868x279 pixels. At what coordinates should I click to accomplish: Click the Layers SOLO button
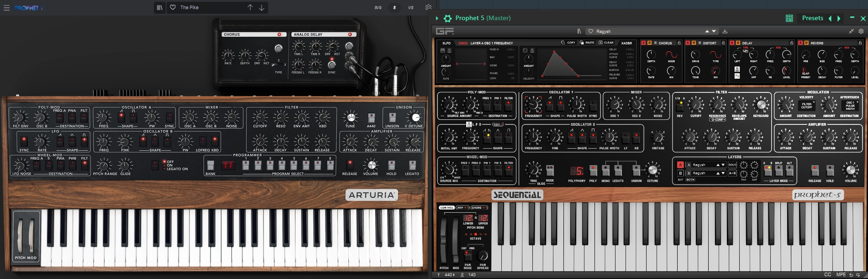(x=732, y=165)
